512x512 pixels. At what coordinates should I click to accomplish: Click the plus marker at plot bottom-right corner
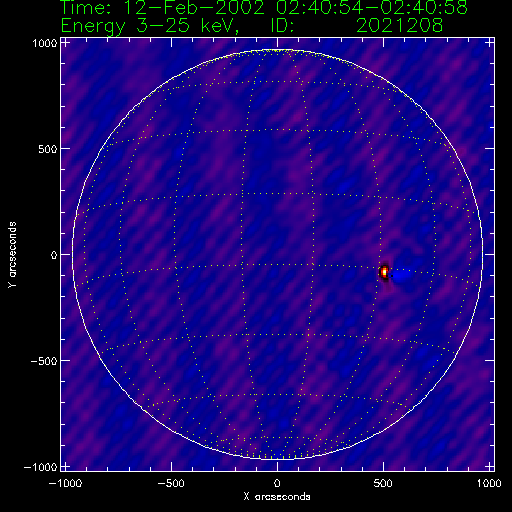tap(490, 466)
